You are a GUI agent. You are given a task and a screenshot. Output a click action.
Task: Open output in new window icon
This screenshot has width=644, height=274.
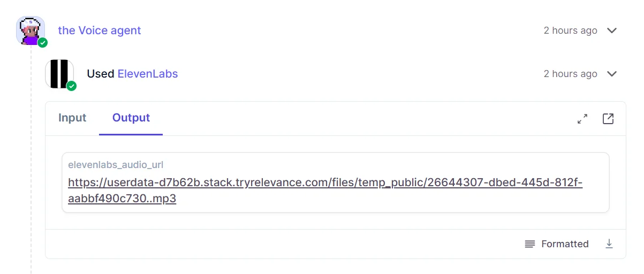tap(608, 119)
